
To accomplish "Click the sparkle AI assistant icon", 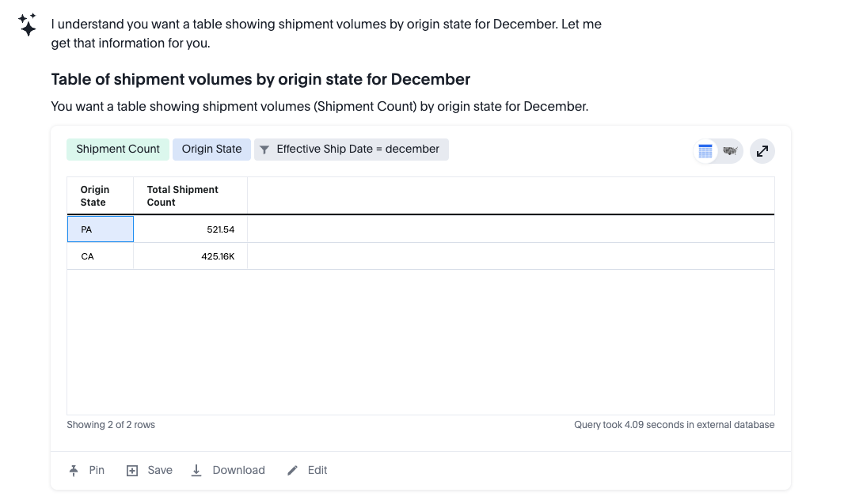I will pos(28,25).
